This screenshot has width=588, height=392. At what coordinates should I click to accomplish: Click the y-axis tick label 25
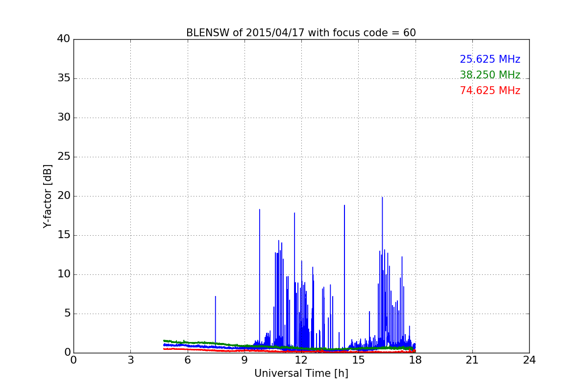pos(64,157)
